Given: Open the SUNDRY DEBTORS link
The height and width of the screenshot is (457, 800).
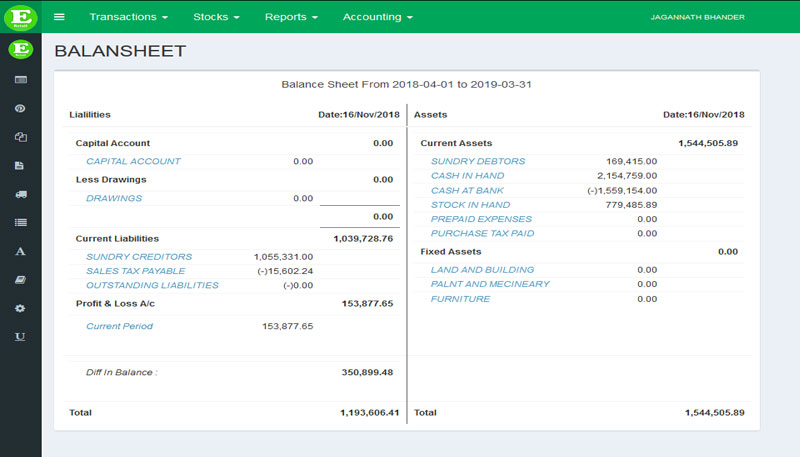Looking at the screenshot, I should 478,161.
